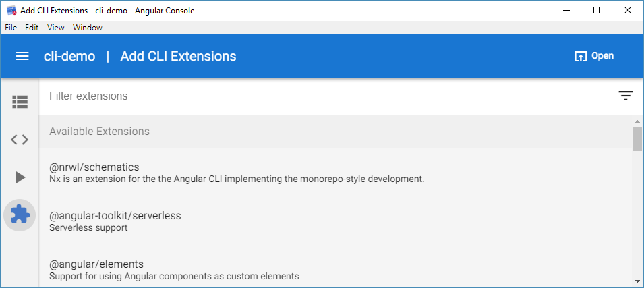Screen dimensions: 644x288
Task: Select the @nrwl/schematics extension
Action: click(336, 173)
